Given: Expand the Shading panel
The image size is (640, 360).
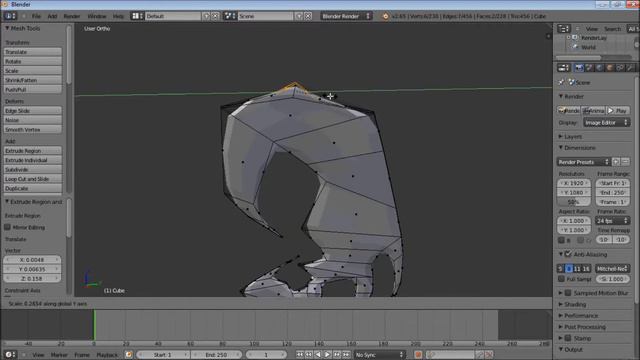Looking at the screenshot, I should click(x=575, y=304).
